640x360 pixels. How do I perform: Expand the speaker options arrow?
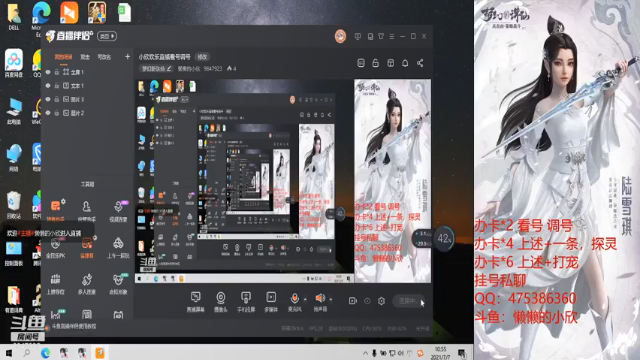coord(331,299)
